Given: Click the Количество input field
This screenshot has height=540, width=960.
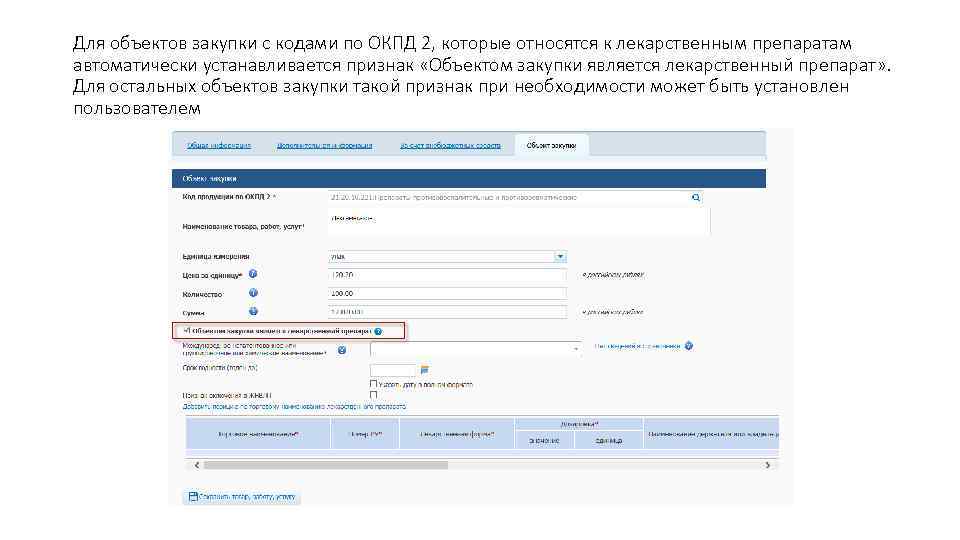Looking at the screenshot, I should (x=447, y=293).
